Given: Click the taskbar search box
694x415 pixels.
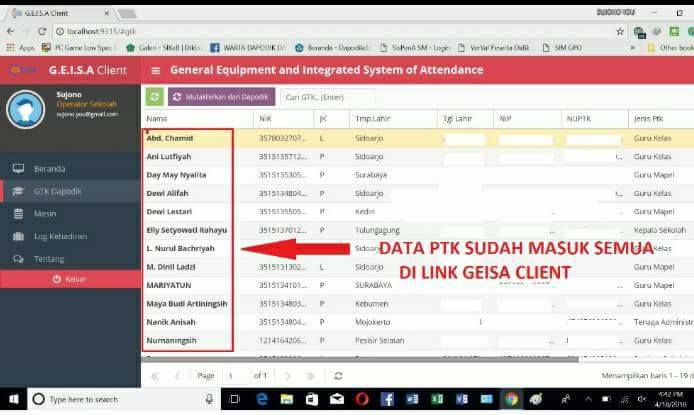Looking at the screenshot, I should click(x=124, y=400).
